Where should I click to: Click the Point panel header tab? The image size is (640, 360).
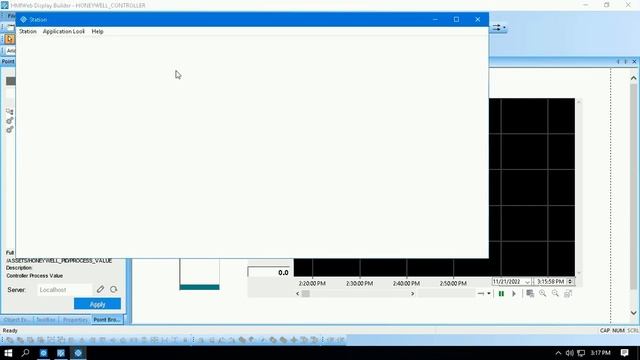tap(8, 62)
